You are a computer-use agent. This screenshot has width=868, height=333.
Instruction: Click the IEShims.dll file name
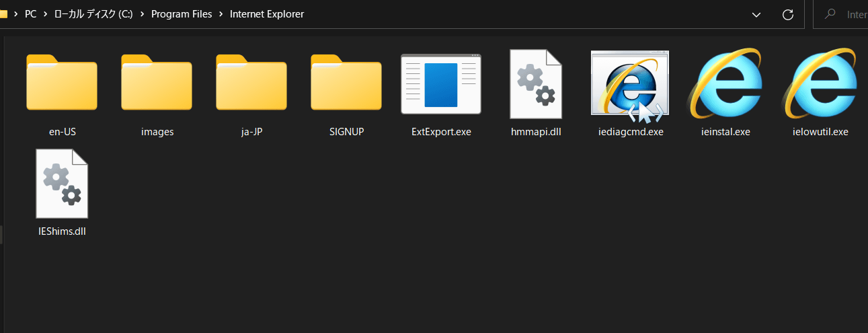click(x=63, y=231)
